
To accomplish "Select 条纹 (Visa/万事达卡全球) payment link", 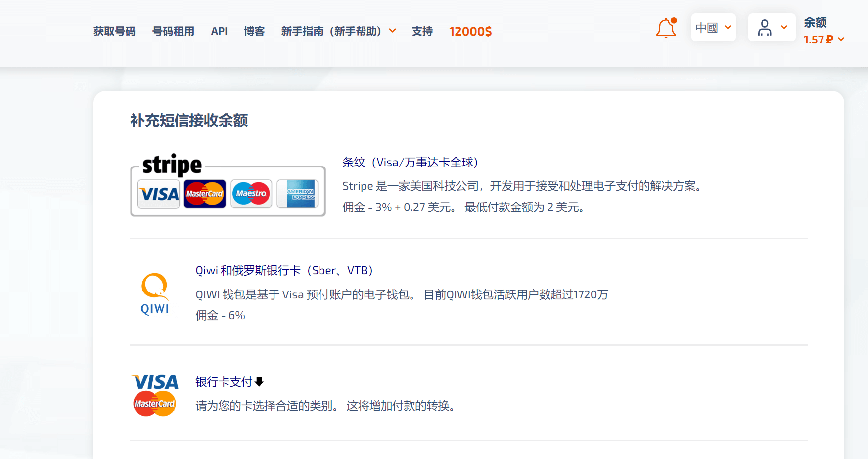I will [410, 162].
